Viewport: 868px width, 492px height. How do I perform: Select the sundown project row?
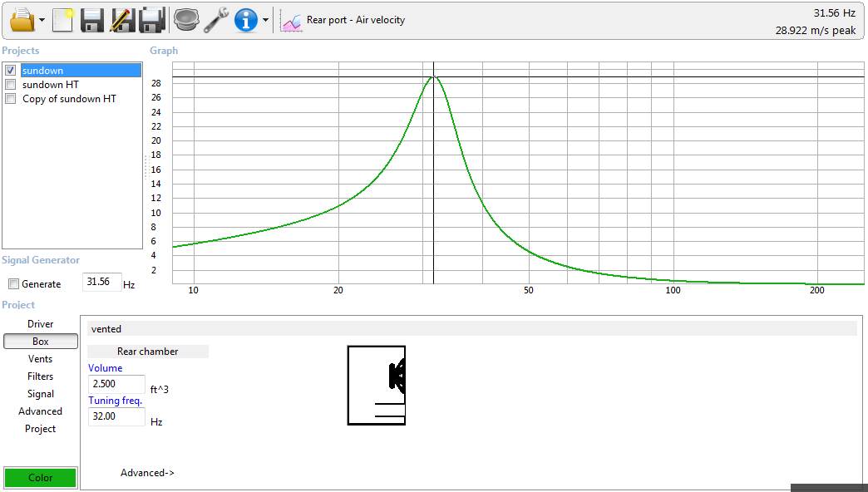tap(81, 71)
